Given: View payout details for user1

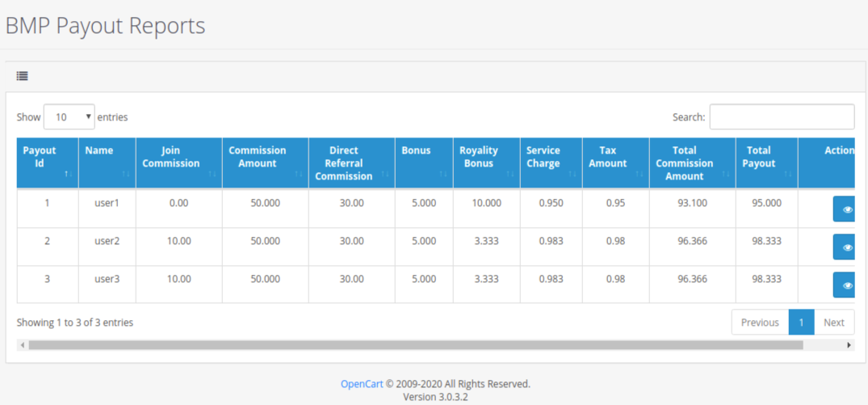Looking at the screenshot, I should point(847,209).
